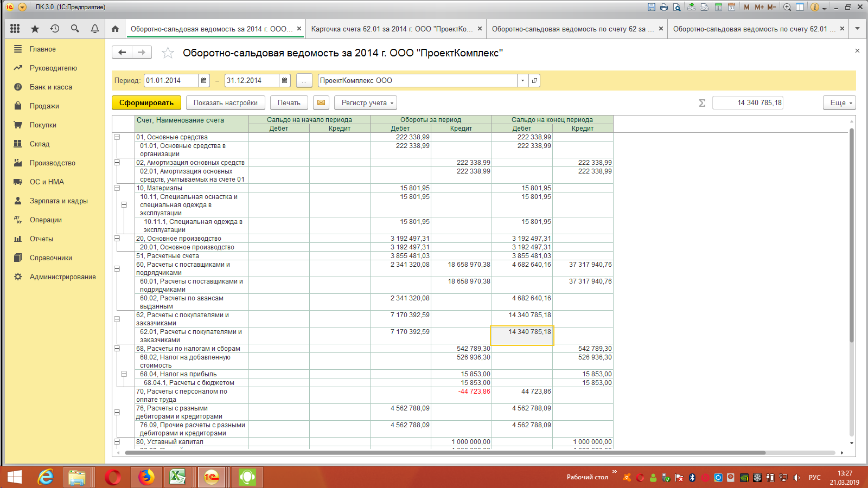Screen dimensions: 868x488
Task: Collapse account 76 Расчеты с разными дебиторами
Action: 117,412
